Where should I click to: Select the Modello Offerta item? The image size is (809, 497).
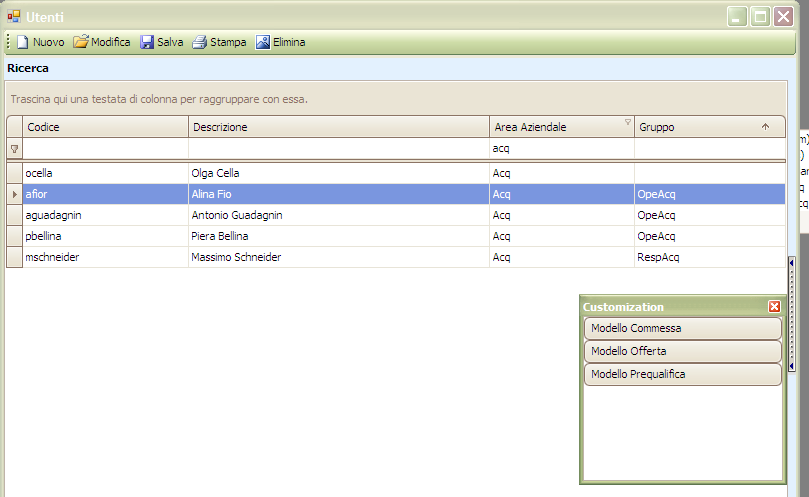point(682,351)
